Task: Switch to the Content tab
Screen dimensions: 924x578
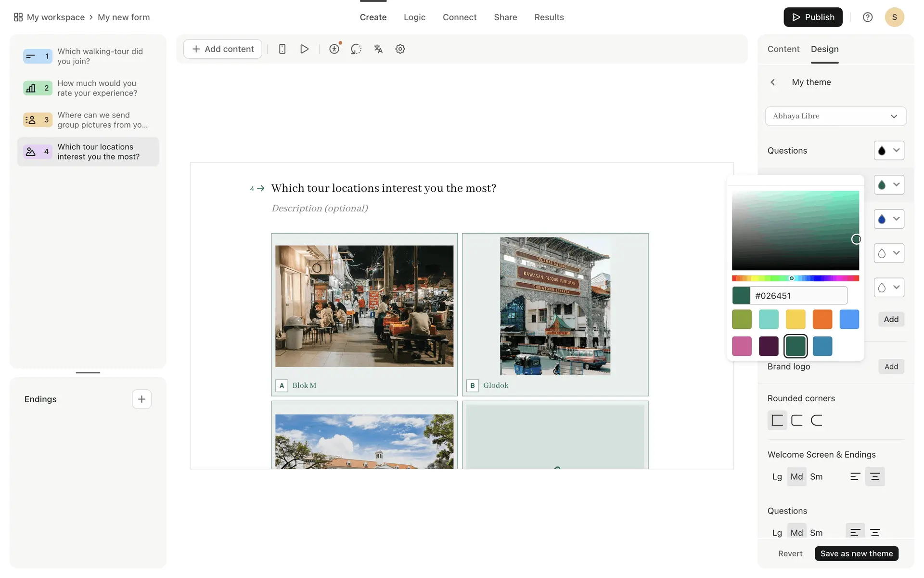Action: 783,49
